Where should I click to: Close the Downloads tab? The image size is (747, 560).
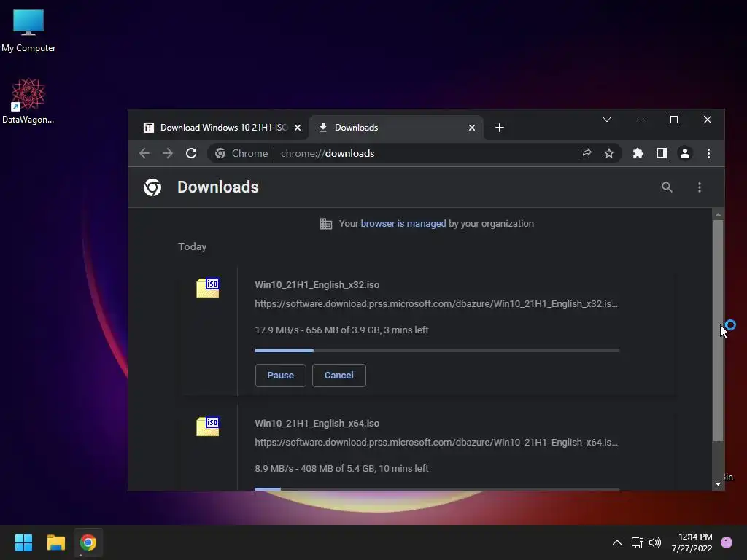[472, 128]
